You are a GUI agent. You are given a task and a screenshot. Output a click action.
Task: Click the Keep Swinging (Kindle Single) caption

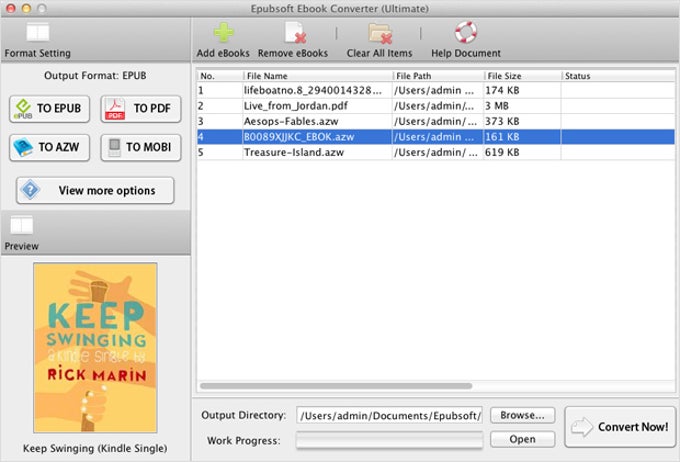(x=95, y=449)
